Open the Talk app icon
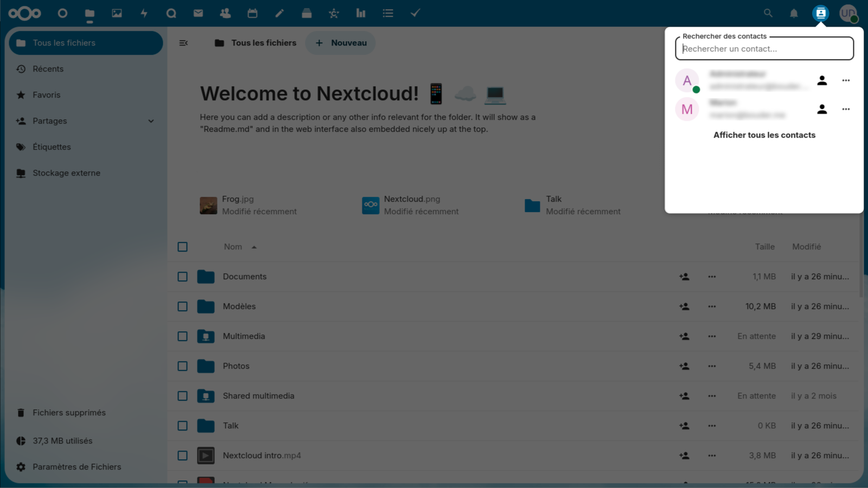The height and width of the screenshot is (488, 868). pos(171,13)
